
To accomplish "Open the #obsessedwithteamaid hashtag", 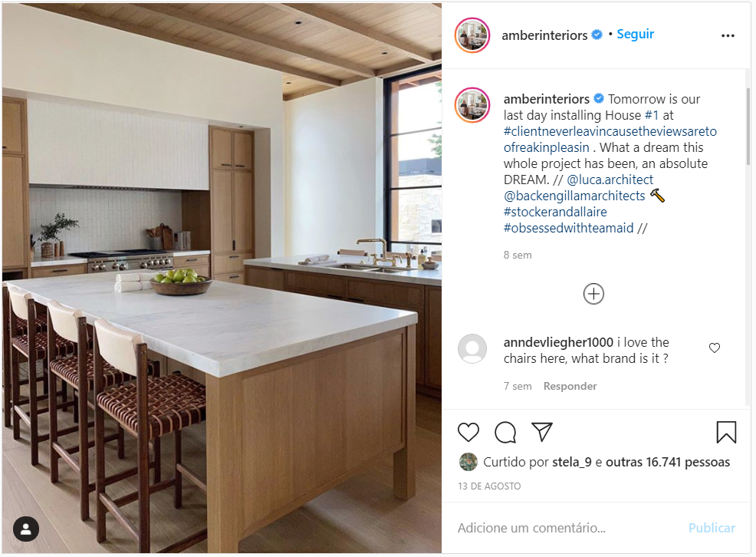I will [x=568, y=228].
